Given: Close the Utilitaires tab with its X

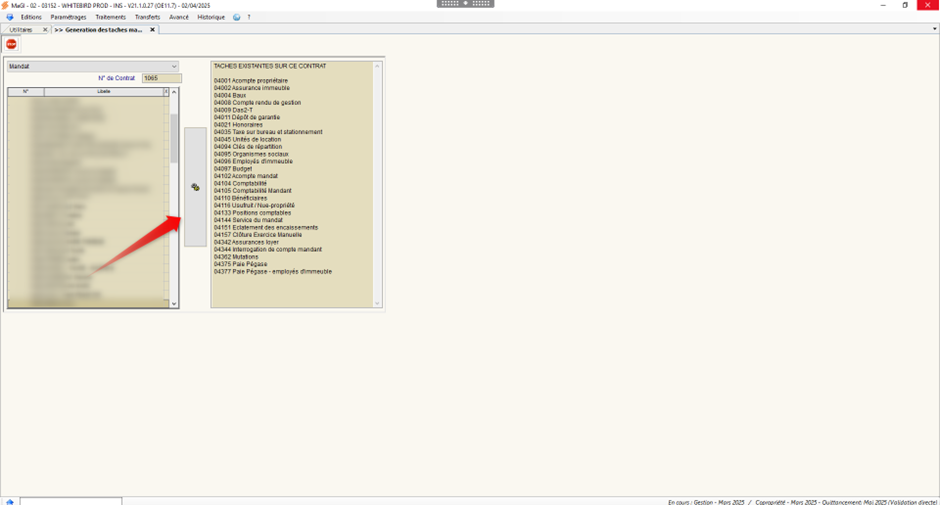Looking at the screenshot, I should click(45, 30).
